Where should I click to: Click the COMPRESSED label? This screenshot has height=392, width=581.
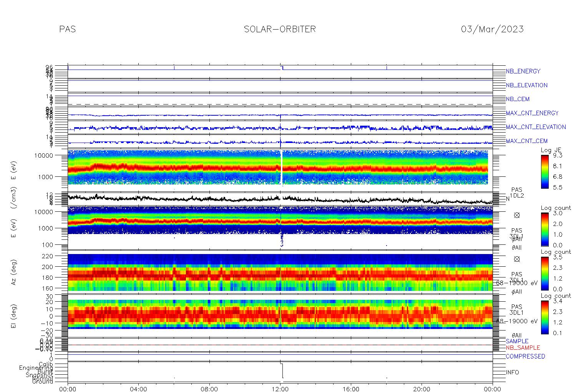click(525, 356)
